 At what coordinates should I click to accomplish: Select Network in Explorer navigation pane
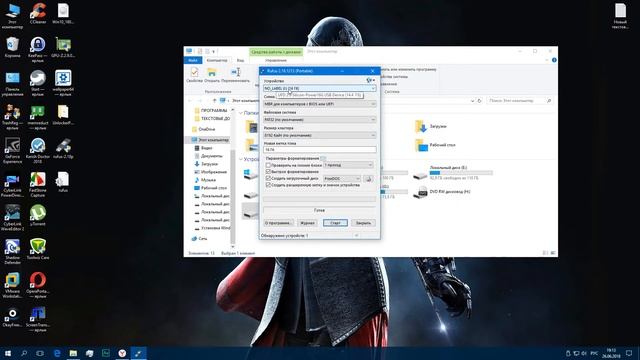[200, 238]
